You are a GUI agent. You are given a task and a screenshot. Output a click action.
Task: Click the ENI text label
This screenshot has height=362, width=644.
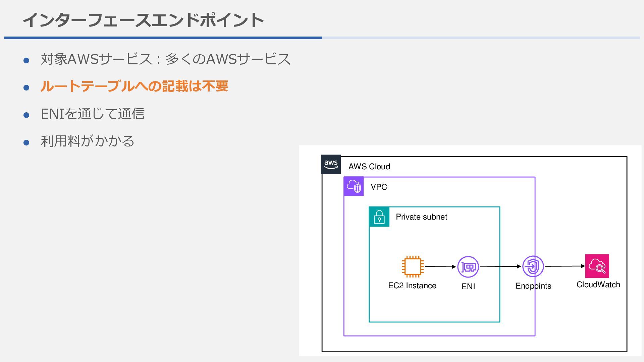[x=468, y=287]
